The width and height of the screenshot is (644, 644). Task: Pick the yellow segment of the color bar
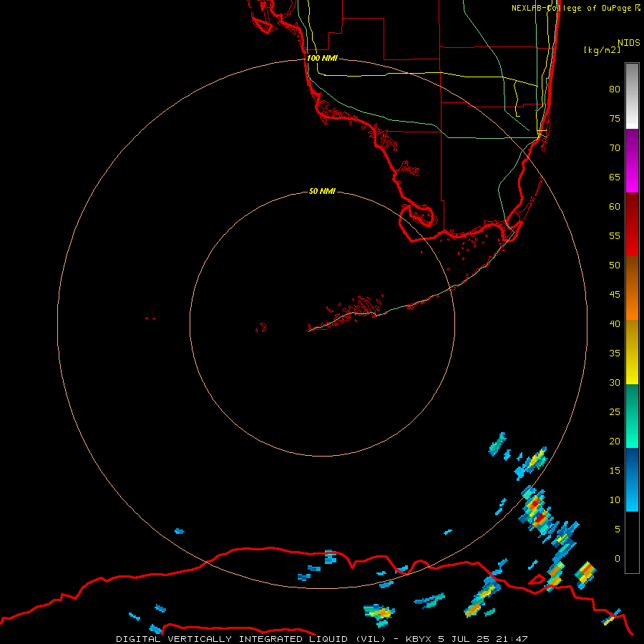point(632,352)
